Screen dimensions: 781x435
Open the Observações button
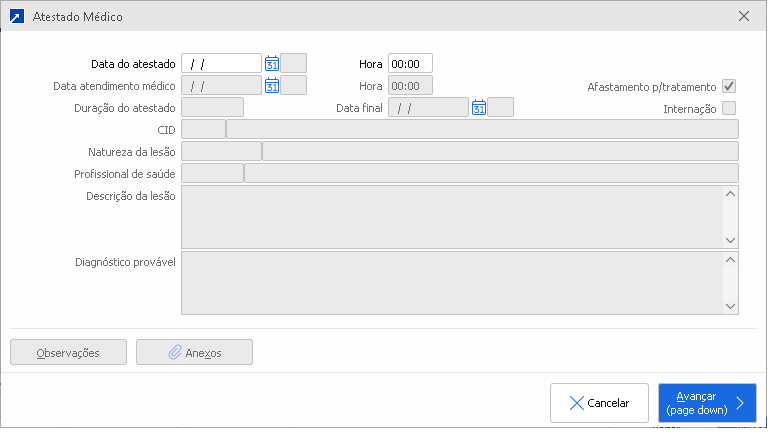68,352
